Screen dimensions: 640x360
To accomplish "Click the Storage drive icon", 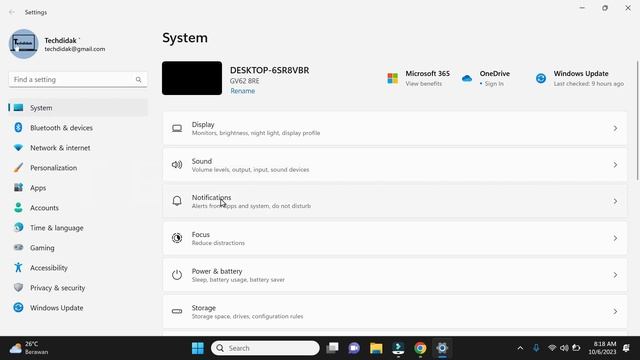I will 177,311.
